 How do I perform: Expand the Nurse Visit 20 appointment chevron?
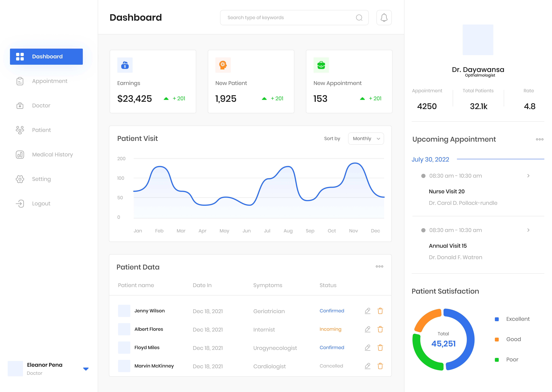(x=528, y=176)
